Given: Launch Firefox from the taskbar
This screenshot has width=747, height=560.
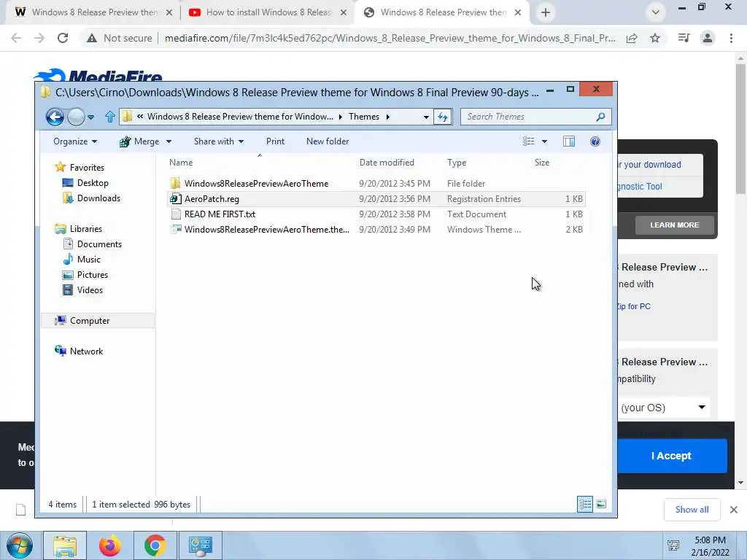Looking at the screenshot, I should [x=110, y=545].
